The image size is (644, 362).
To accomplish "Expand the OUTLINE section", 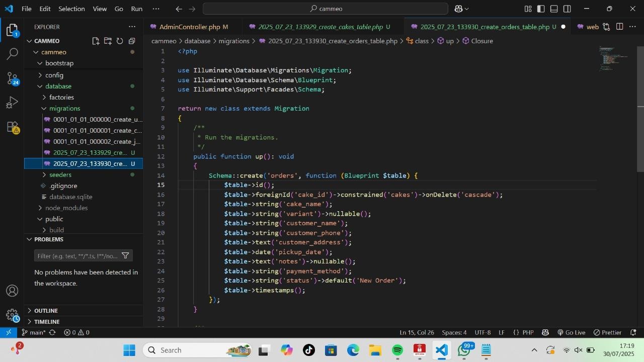I will point(46,311).
